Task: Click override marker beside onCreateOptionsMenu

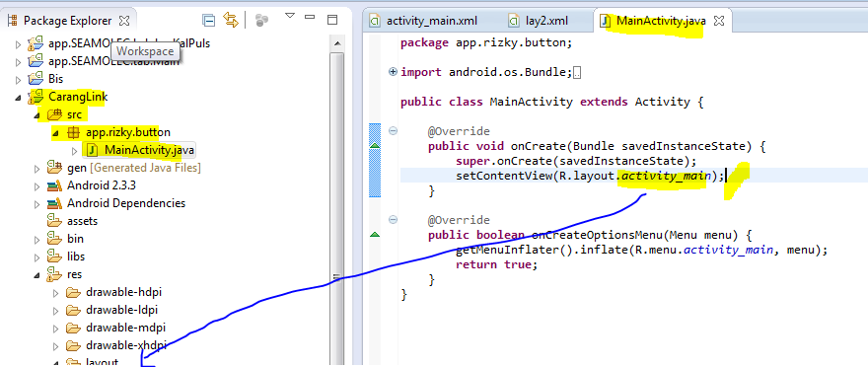Action: [375, 235]
